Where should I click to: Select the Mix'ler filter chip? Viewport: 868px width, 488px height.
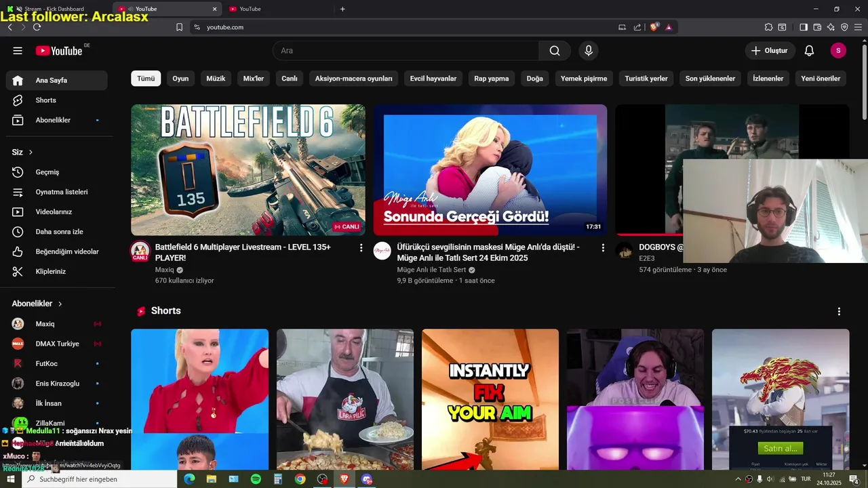254,79
